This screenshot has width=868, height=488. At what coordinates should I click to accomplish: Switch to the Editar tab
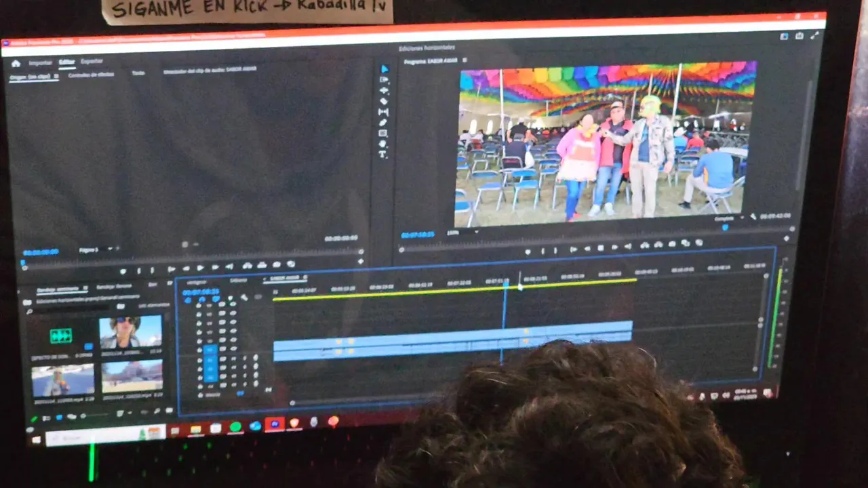tap(66, 62)
